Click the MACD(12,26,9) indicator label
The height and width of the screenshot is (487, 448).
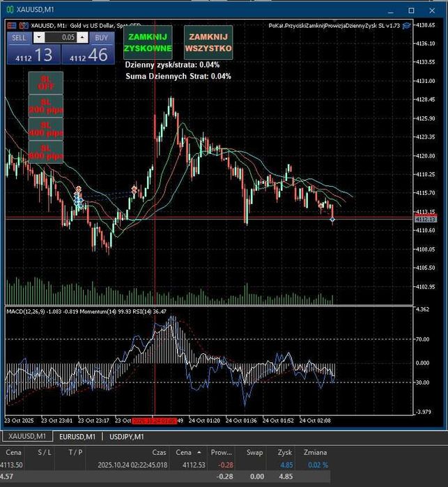click(x=26, y=311)
